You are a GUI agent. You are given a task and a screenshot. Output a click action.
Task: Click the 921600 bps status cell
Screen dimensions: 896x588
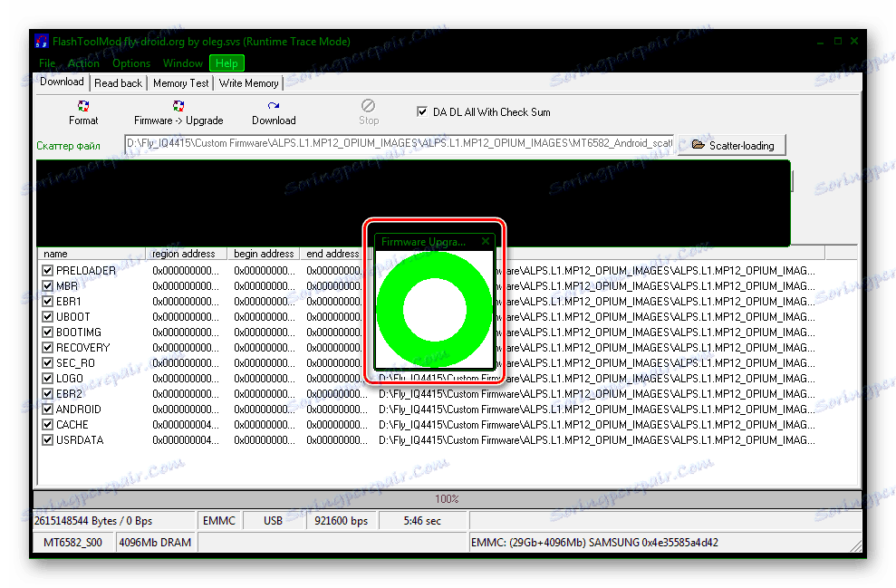point(342,521)
